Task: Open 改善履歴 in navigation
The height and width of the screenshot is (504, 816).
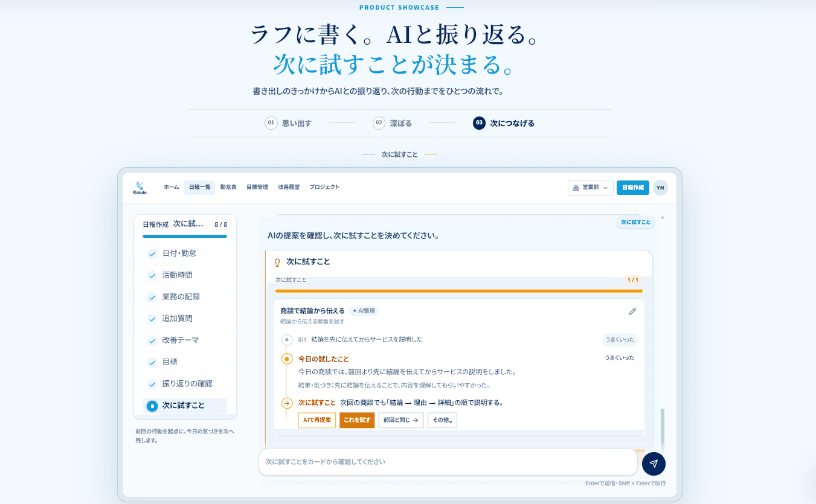Action: coord(289,187)
